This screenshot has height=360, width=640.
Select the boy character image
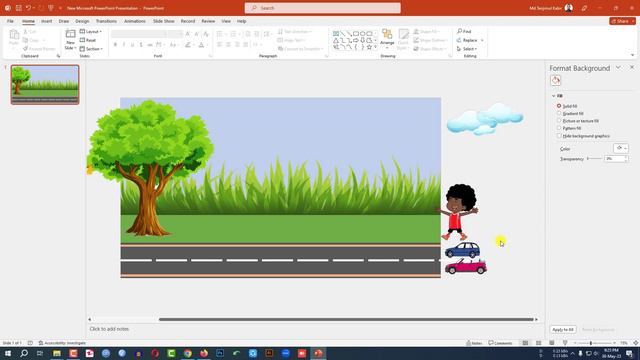point(458,212)
